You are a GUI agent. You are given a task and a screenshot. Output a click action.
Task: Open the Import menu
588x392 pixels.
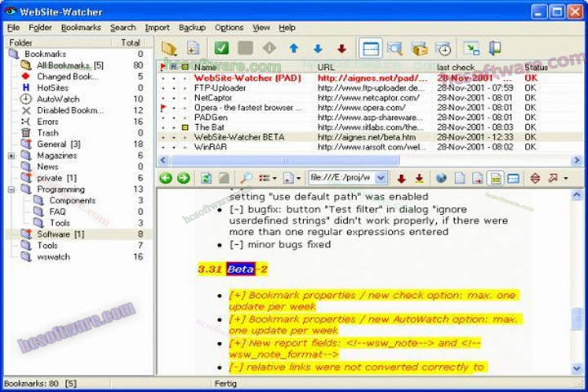coord(158,28)
